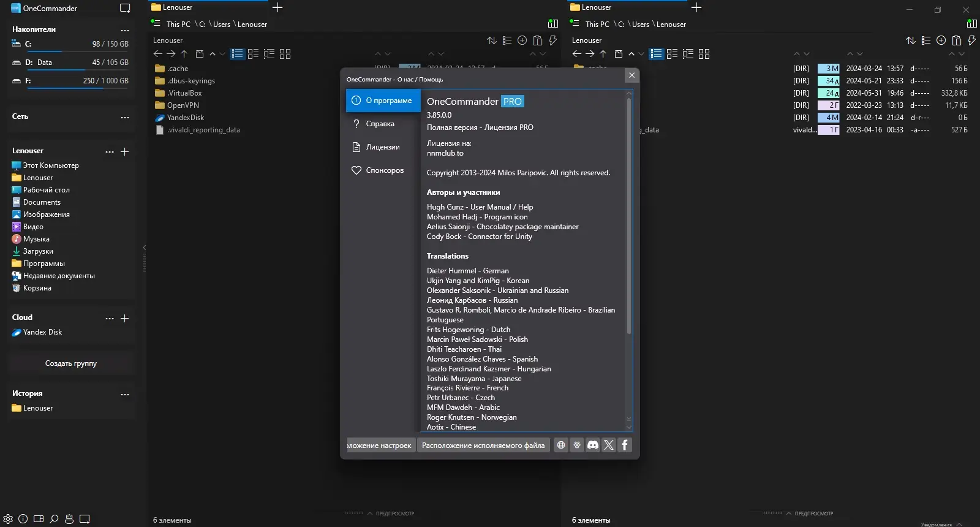980x527 pixels.
Task: Open settings gear in bottom-left status bar
Action: [x=8, y=519]
